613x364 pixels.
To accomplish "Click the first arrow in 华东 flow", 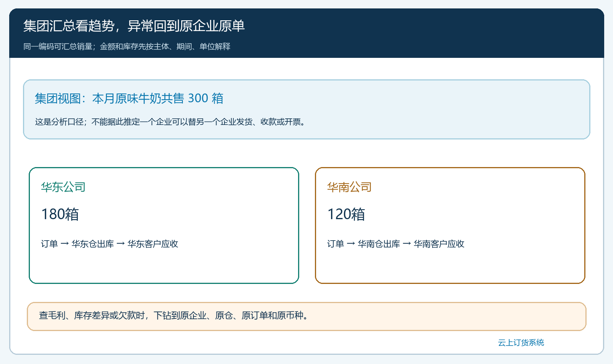I will (65, 244).
